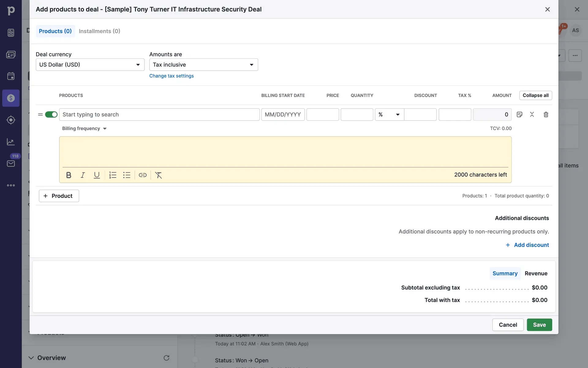Click the underline formatting icon
The image size is (588, 368).
pos(97,175)
